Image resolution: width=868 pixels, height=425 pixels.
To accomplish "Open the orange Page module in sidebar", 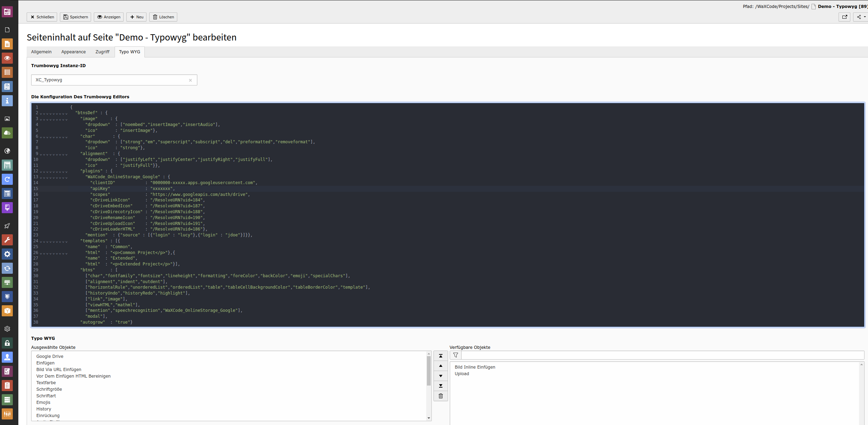I will coord(7,44).
